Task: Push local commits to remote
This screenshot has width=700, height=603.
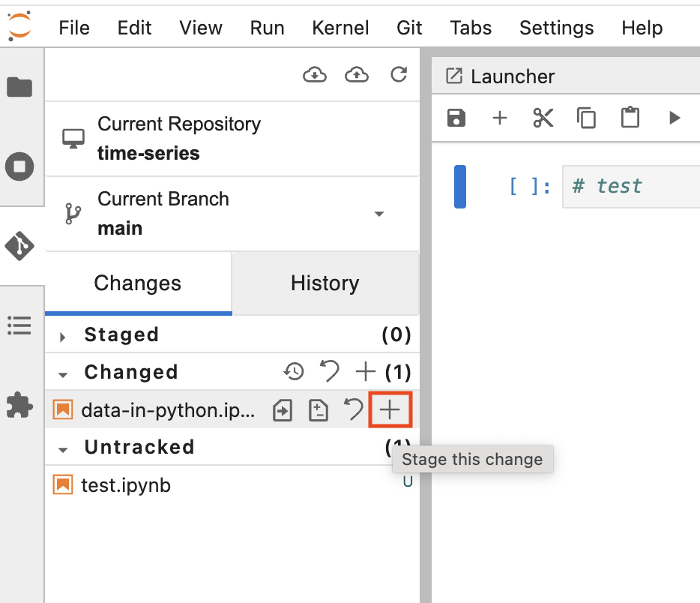Action: 356,74
